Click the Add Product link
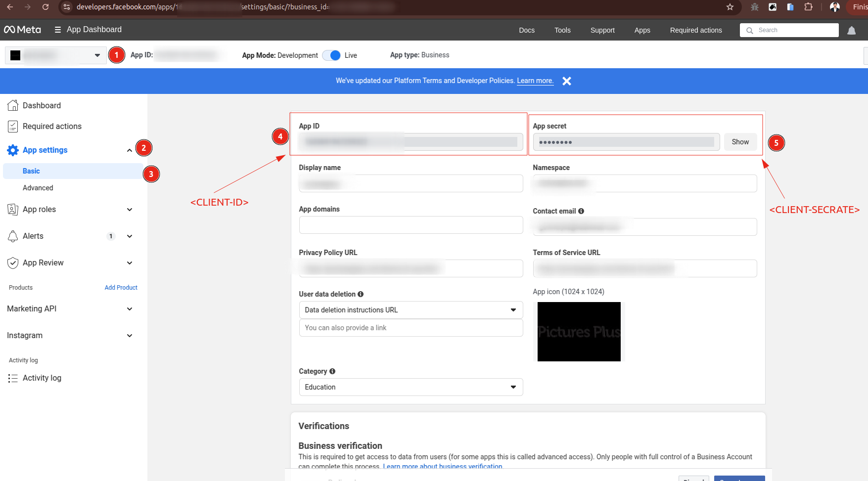The width and height of the screenshot is (868, 481). click(x=121, y=288)
